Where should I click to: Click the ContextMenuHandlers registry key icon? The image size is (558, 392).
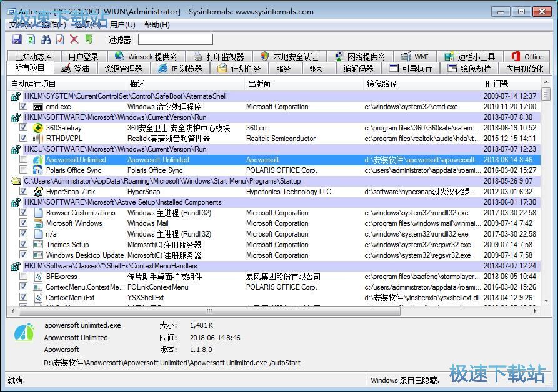[x=16, y=266]
